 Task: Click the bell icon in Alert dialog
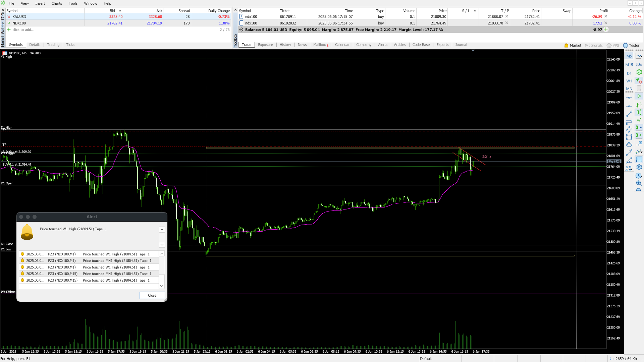point(27,232)
